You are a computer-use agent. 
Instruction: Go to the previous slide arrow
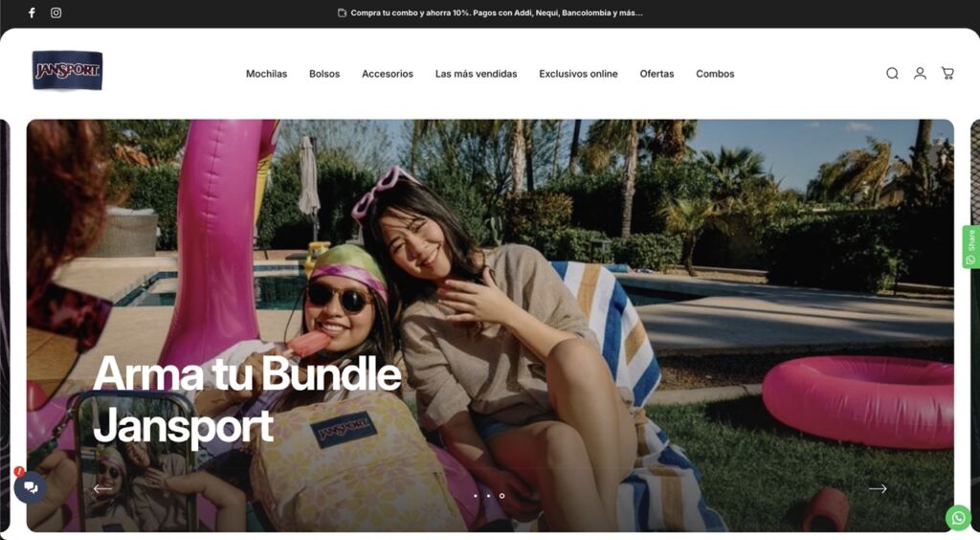[x=102, y=488]
